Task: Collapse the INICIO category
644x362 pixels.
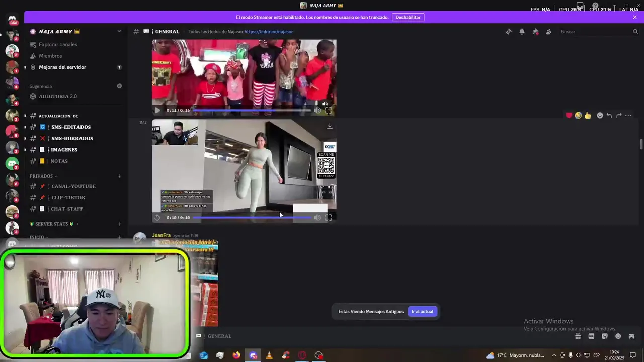Action: point(39,237)
